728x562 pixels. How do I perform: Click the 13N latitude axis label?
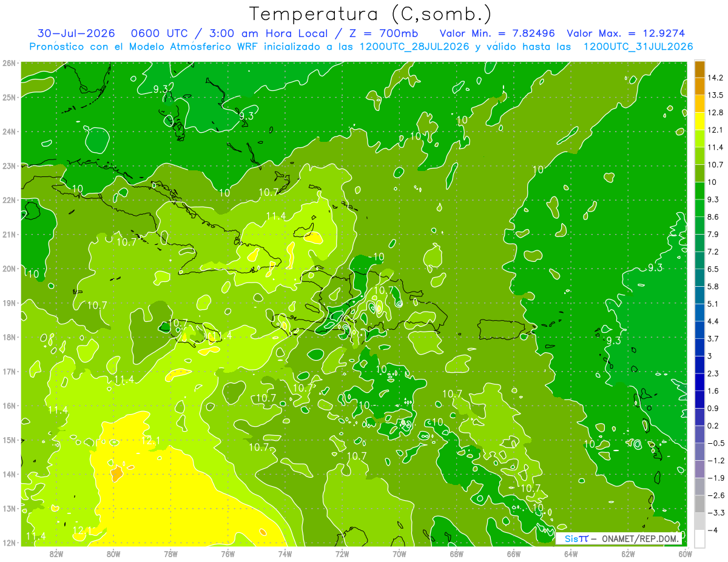pos(9,509)
